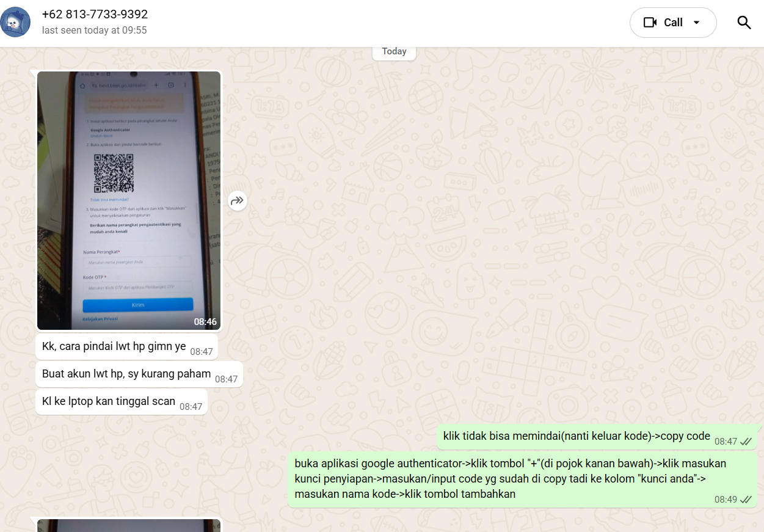Select message "Kl ke lptop kan tinggal scan"
Viewport: 764px width, 532px height.
(109, 401)
